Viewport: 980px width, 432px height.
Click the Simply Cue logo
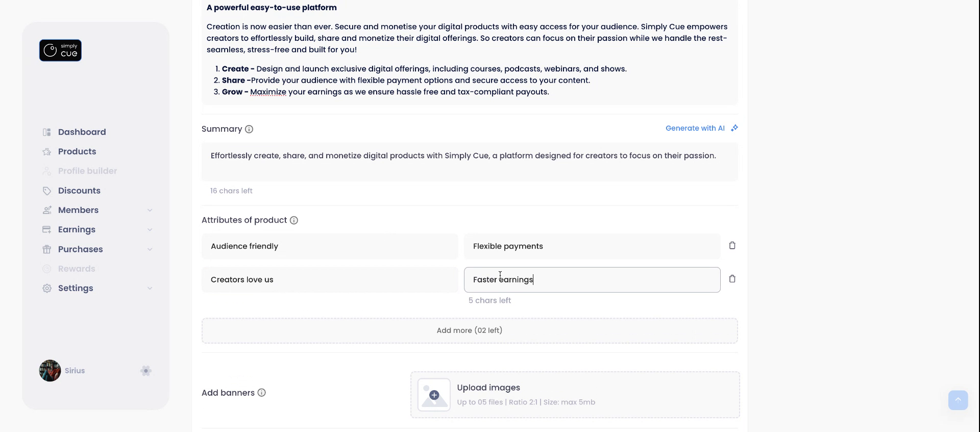[x=60, y=51]
